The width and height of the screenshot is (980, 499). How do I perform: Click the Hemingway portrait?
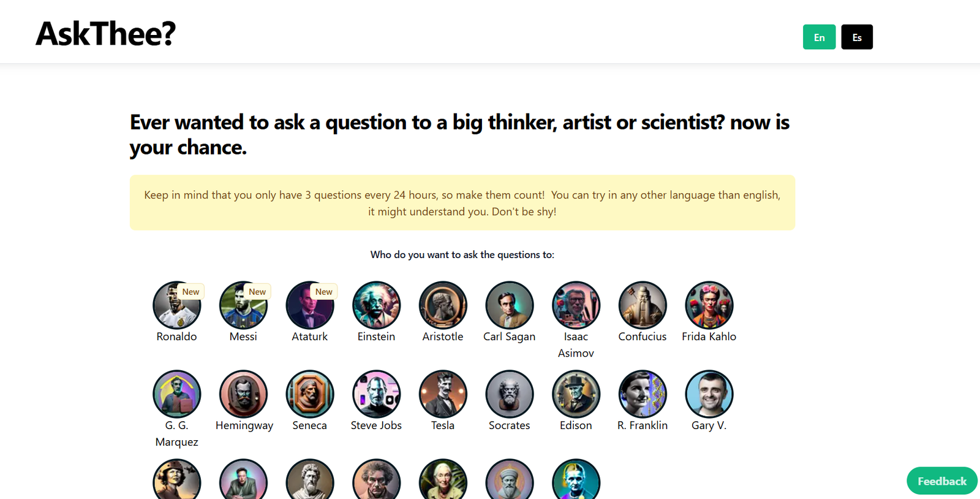[x=243, y=394]
